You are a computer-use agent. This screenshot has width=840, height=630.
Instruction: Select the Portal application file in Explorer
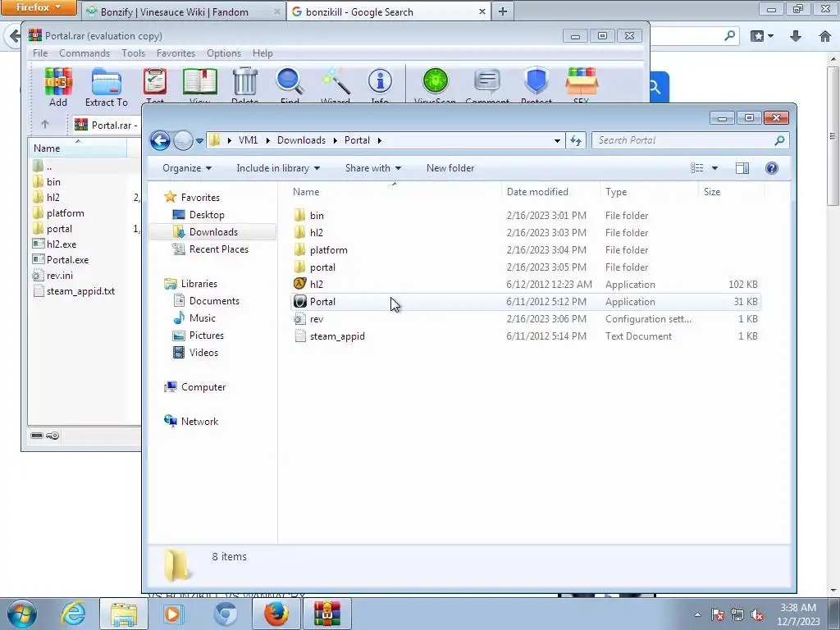(x=526, y=302)
